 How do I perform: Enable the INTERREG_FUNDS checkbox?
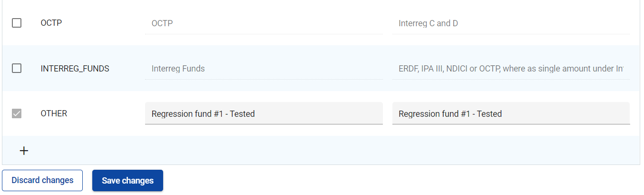(17, 68)
